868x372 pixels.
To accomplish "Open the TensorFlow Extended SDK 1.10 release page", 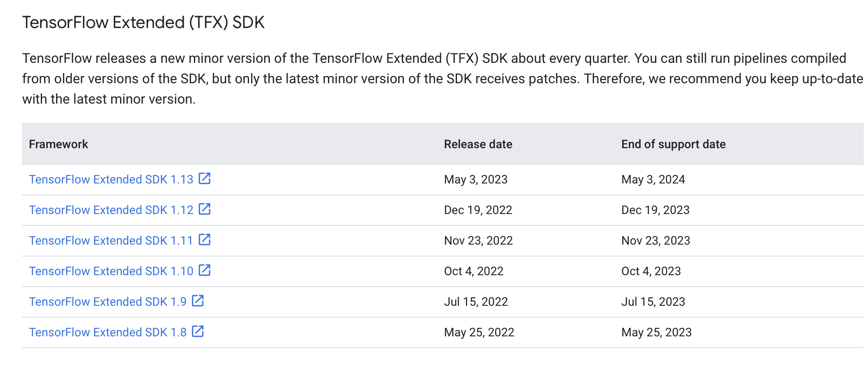I will tap(111, 271).
